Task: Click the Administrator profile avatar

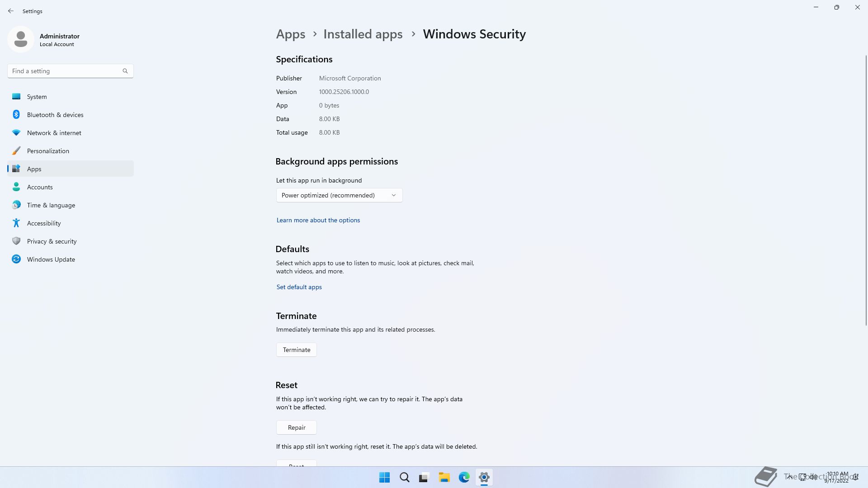Action: click(21, 39)
